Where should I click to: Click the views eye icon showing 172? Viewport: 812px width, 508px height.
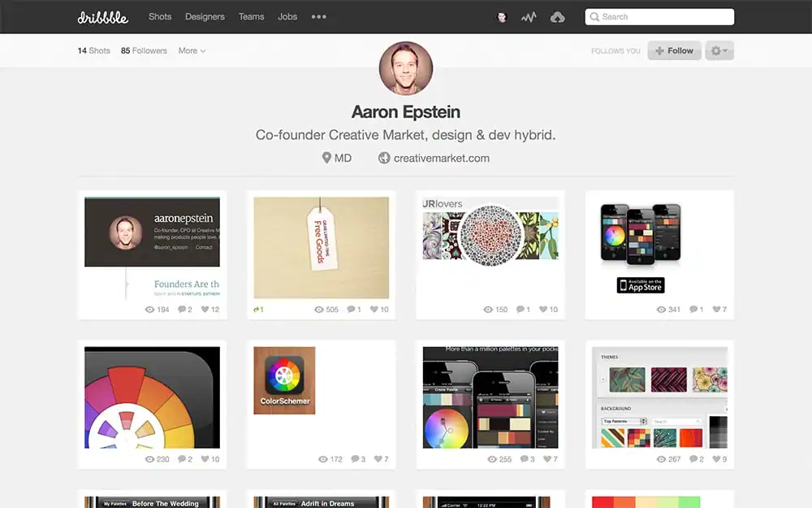coord(323,459)
